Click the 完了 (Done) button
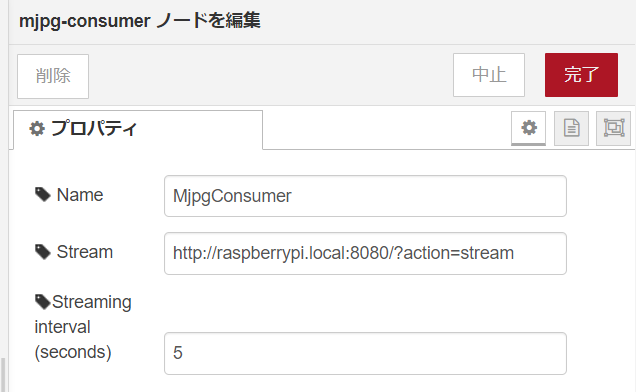The width and height of the screenshot is (636, 392). (x=581, y=75)
